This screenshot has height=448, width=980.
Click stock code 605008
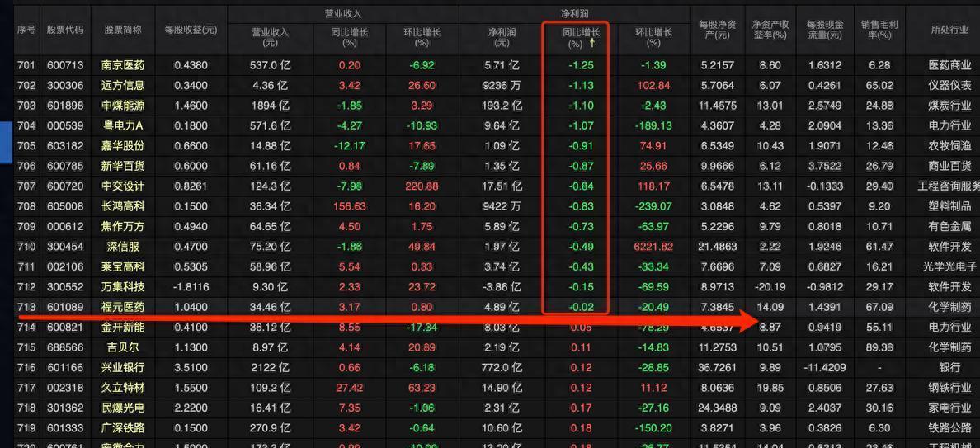pyautogui.click(x=65, y=206)
